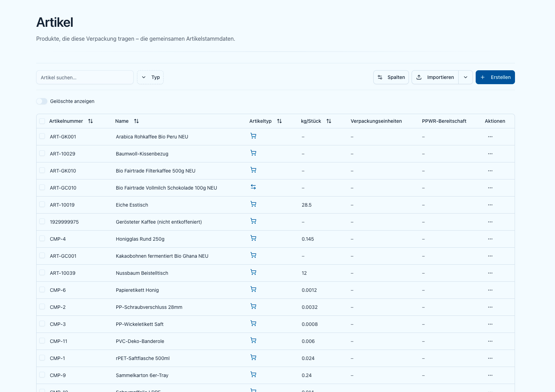
Task: Click the Aktionen column header
Action: coord(495,121)
